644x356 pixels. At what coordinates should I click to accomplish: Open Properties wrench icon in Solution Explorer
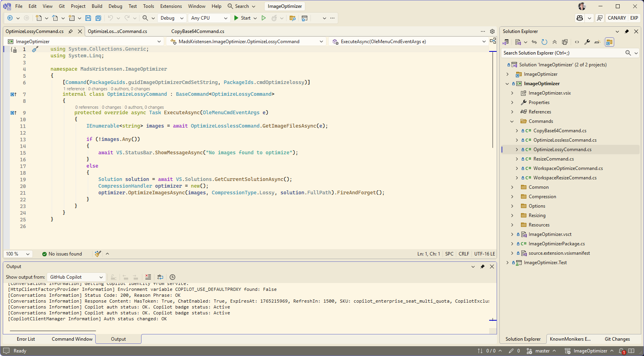tap(587, 42)
